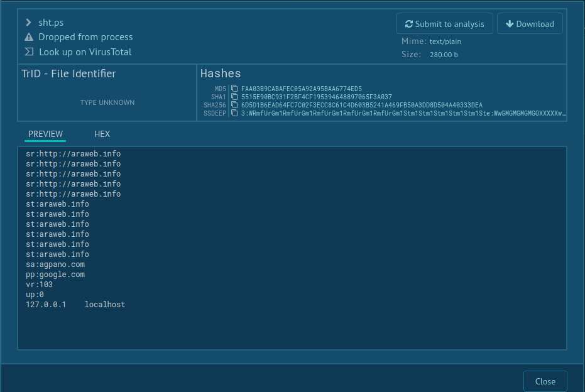
Task: Click the 'vr:103' preview line
Action: [39, 285]
